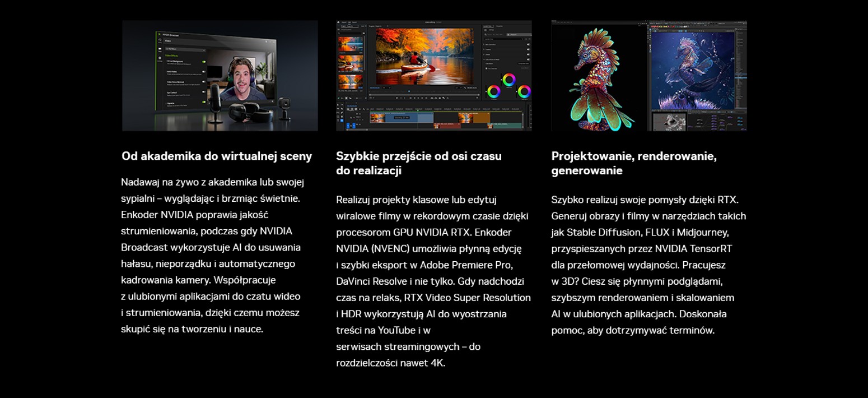Click the words "Adobe Premiere Pro"
Screen dimensions: 868x398
(x=466, y=265)
